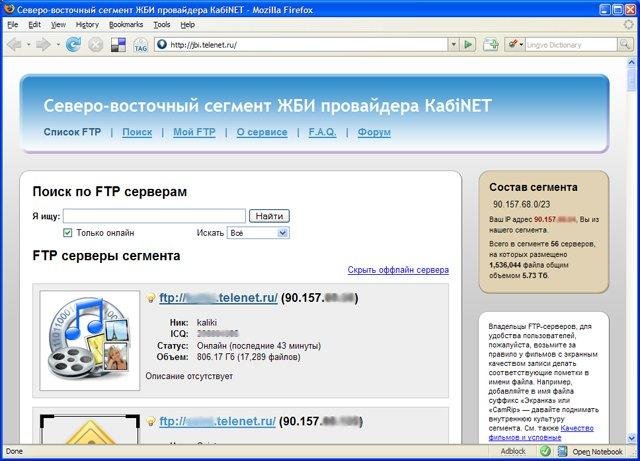Click the green Go arrow beside address bar
Image resolution: width=640 pixels, height=461 pixels.
(468, 45)
